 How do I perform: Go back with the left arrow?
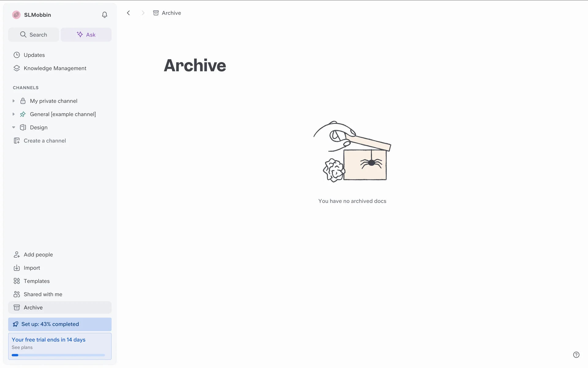click(x=128, y=13)
